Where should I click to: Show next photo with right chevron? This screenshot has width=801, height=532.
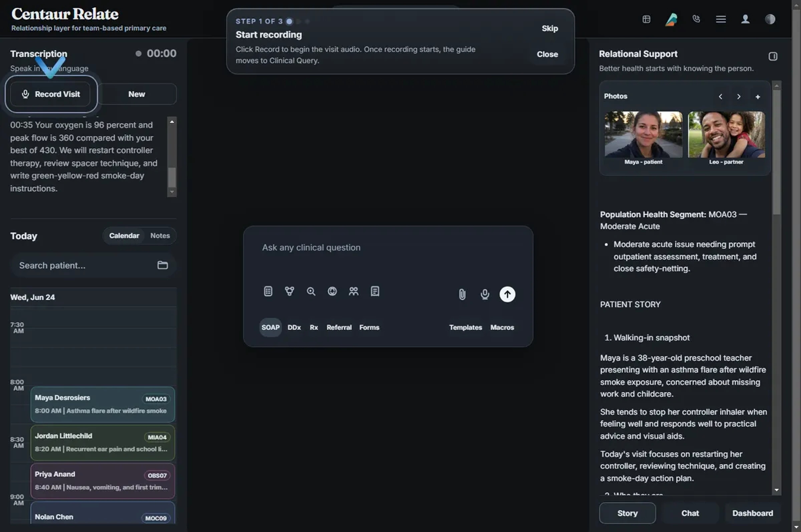739,97
